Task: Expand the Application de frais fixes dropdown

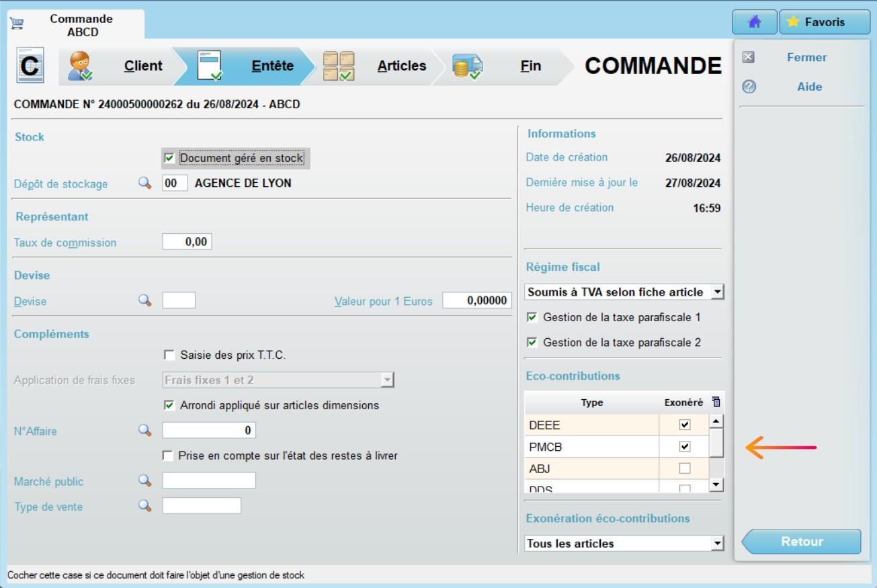Action: 388,380
